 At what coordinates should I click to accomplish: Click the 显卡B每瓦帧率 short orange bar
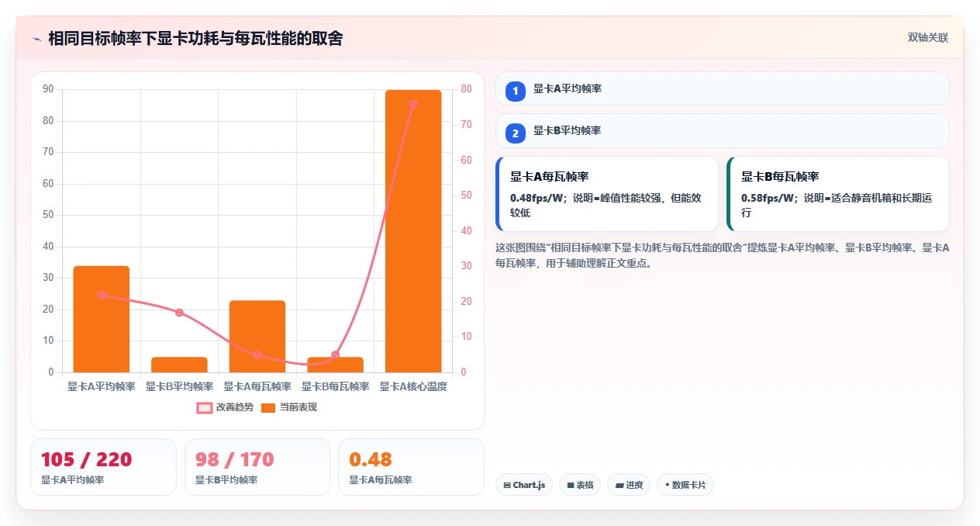(x=335, y=365)
